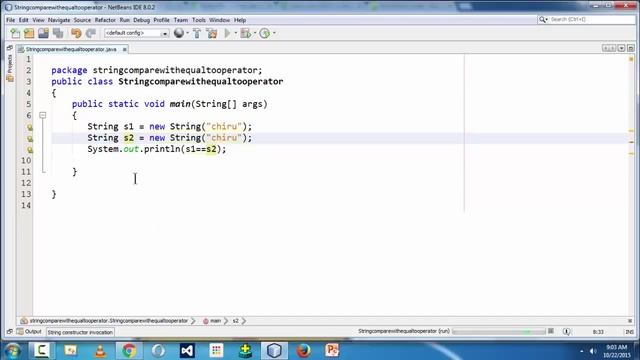Run the project with the green arrow

click(x=227, y=33)
